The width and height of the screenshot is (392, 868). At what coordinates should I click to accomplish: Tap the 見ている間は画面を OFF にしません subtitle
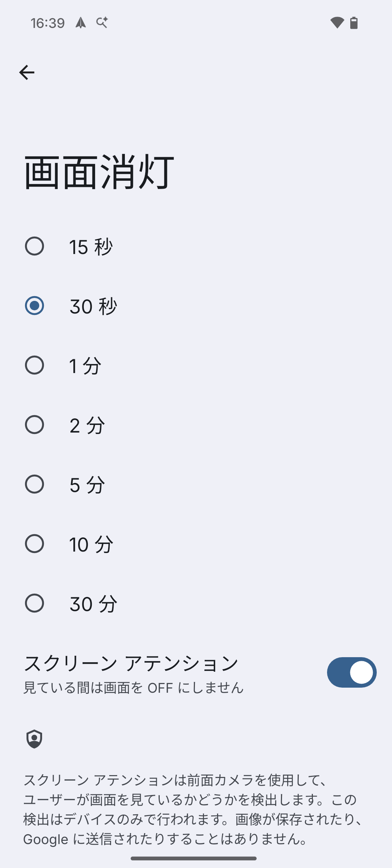133,688
